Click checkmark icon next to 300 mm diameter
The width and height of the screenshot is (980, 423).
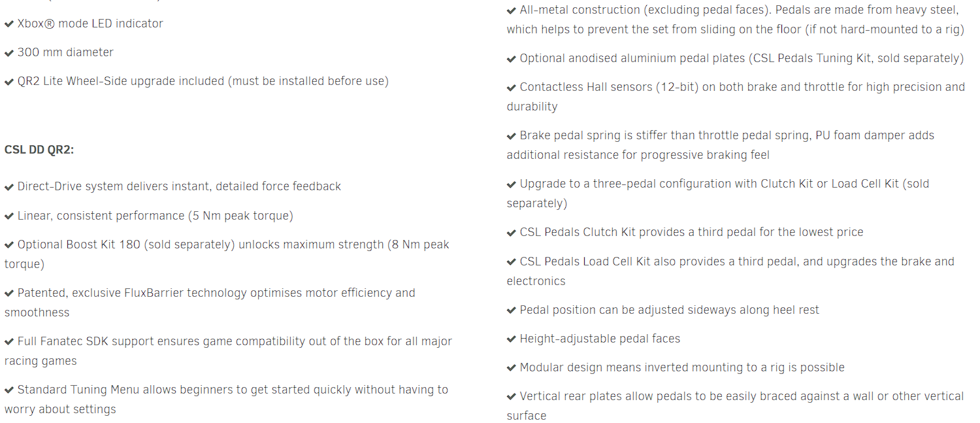(9, 53)
